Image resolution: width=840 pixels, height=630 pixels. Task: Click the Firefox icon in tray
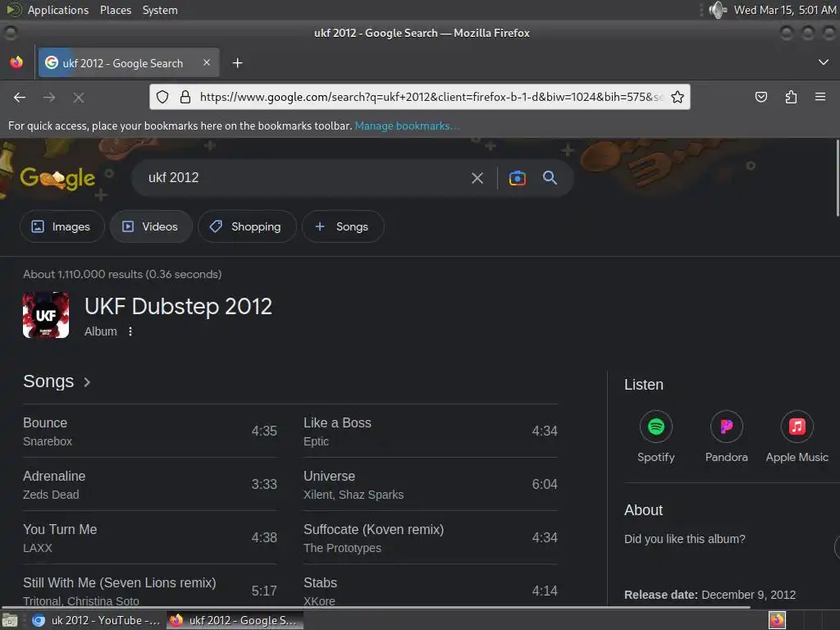click(x=777, y=620)
